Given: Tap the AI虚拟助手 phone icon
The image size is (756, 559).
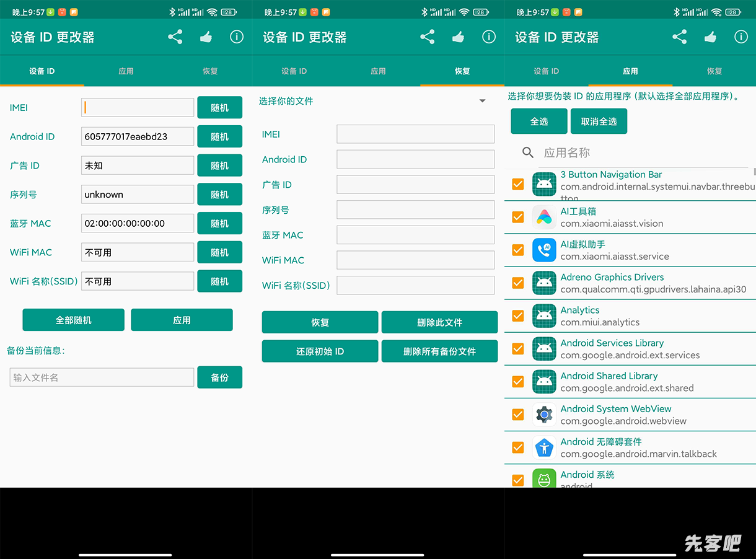Looking at the screenshot, I should pyautogui.click(x=544, y=250).
